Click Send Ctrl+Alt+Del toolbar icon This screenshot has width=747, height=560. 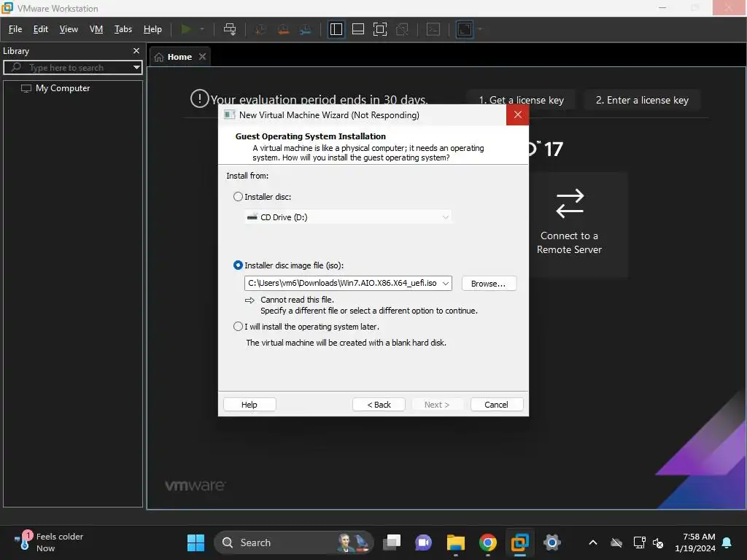[230, 29]
